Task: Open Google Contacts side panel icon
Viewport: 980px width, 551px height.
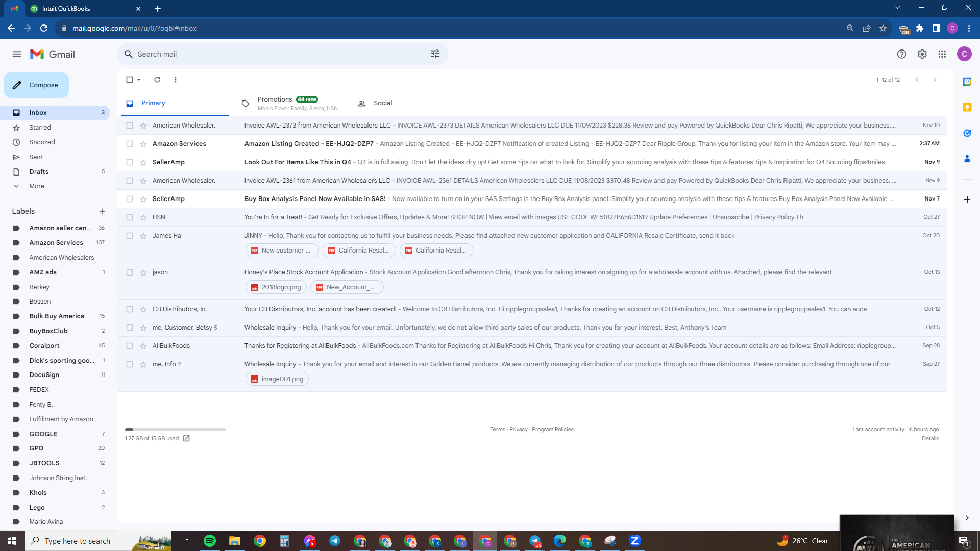Action: 967,159
